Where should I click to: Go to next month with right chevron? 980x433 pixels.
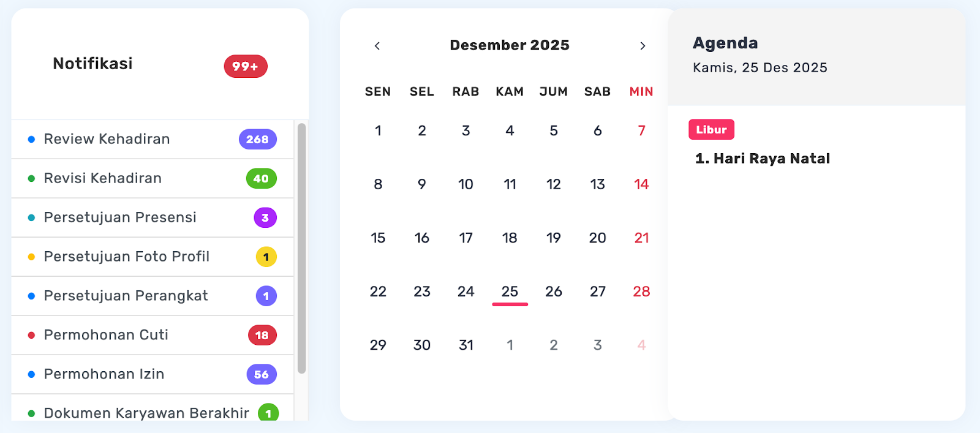pyautogui.click(x=643, y=46)
